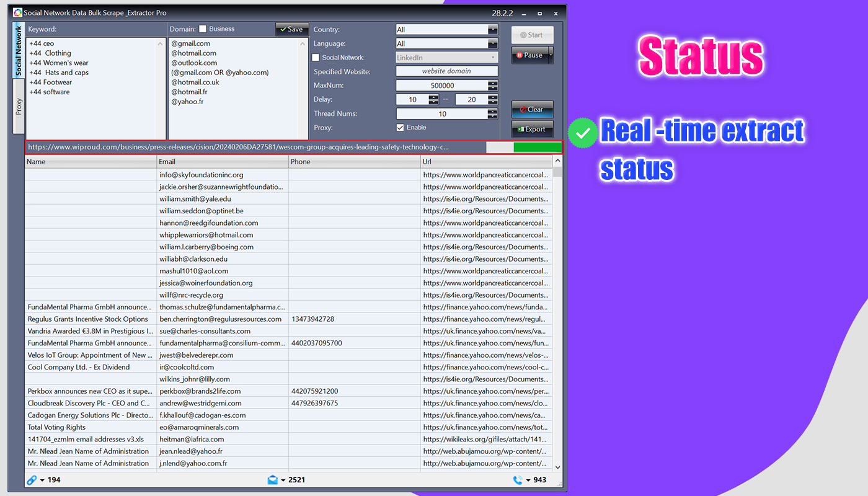Sort by the Url column header
868x496 pixels.
pos(486,162)
